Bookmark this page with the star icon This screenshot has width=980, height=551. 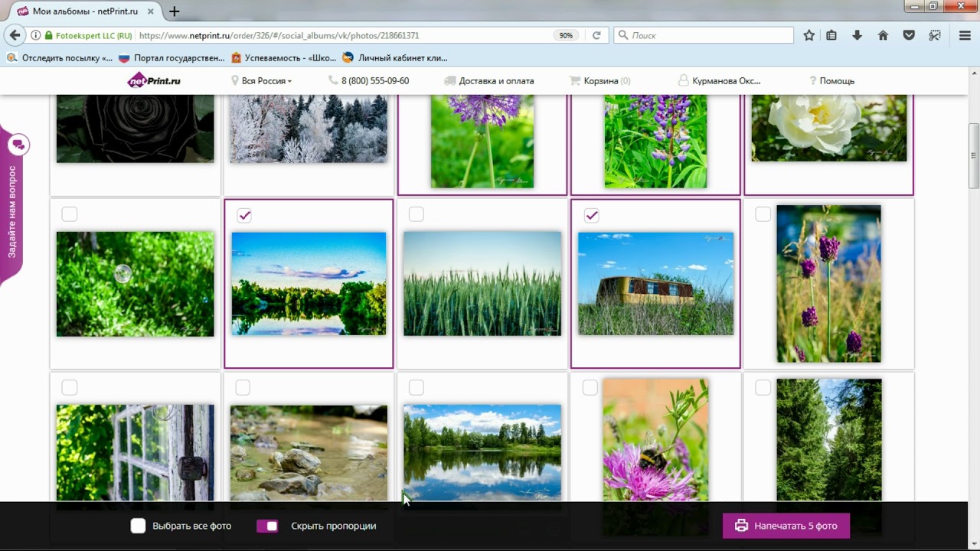click(808, 35)
